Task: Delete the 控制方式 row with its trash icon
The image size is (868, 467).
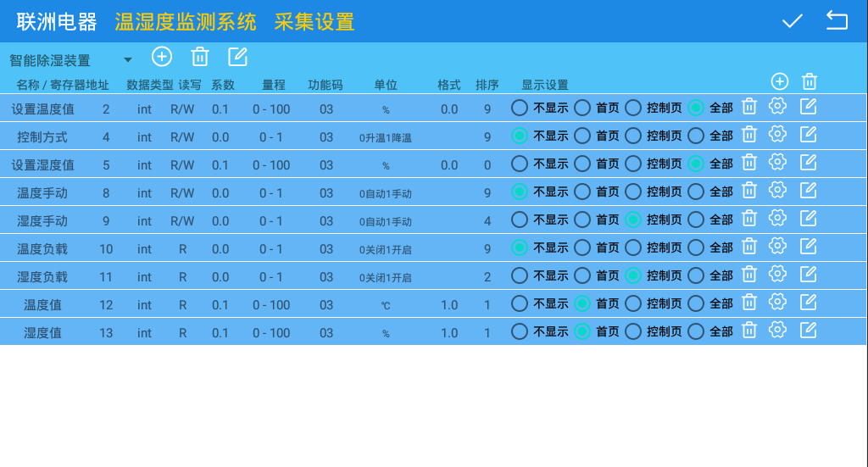Action: pyautogui.click(x=749, y=135)
